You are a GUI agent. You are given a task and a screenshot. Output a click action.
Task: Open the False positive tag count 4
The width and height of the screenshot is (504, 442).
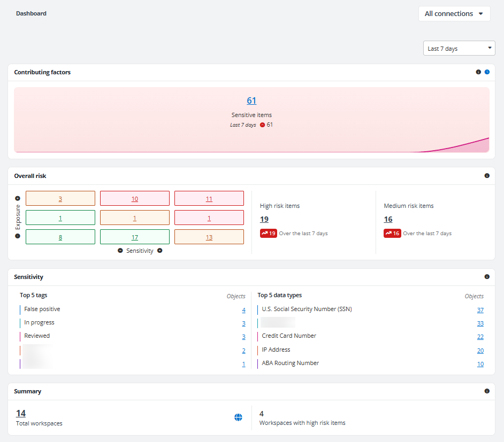(x=243, y=310)
